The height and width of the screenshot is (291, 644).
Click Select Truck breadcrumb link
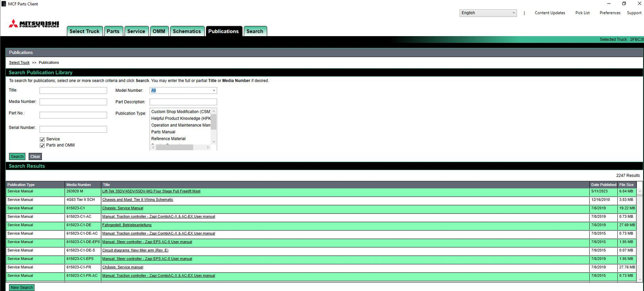(x=19, y=63)
